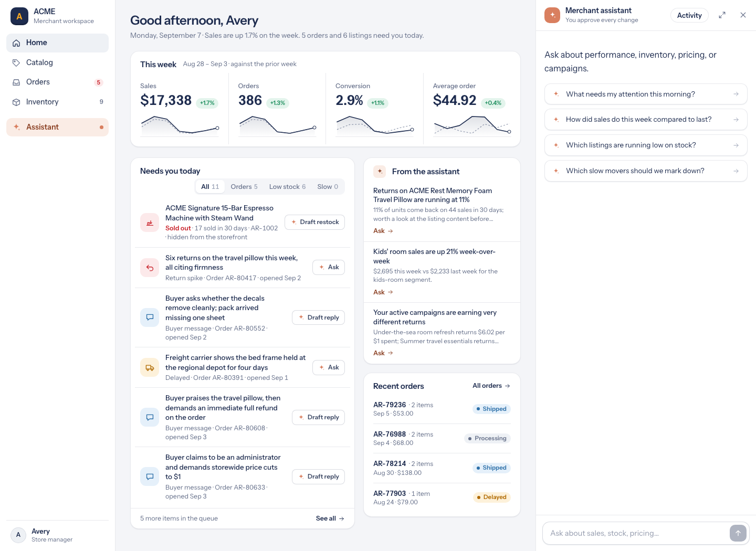Open Home in the sidebar

click(x=57, y=43)
